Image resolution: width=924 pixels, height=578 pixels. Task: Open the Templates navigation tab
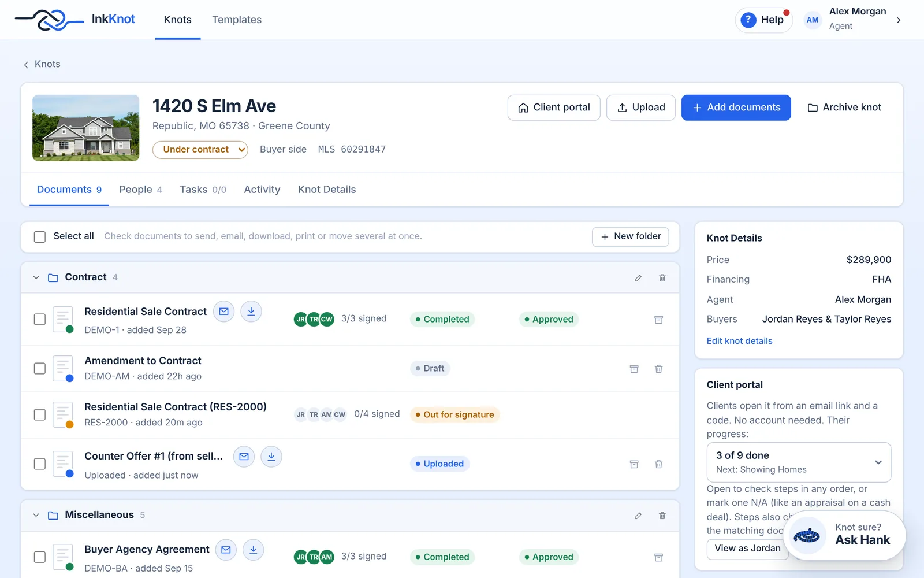(x=237, y=20)
